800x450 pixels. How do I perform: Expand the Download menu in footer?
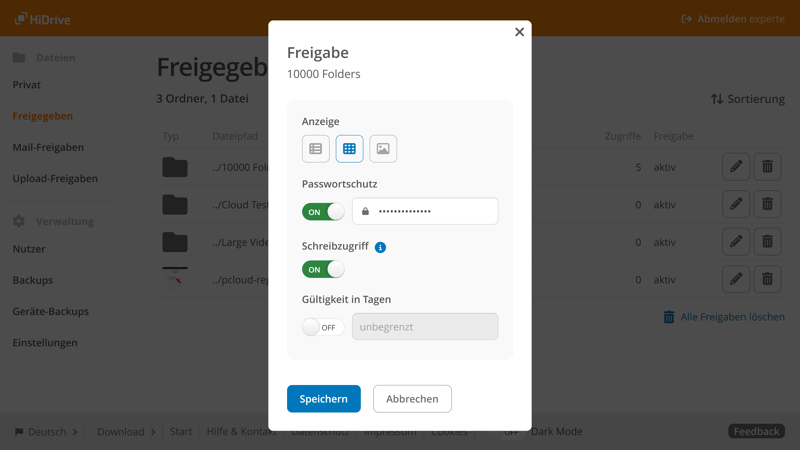[126, 432]
